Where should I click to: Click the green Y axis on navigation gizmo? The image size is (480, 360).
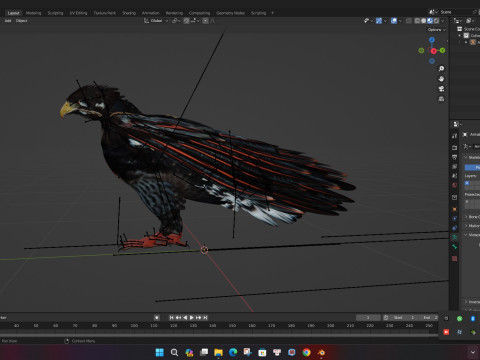click(x=442, y=50)
